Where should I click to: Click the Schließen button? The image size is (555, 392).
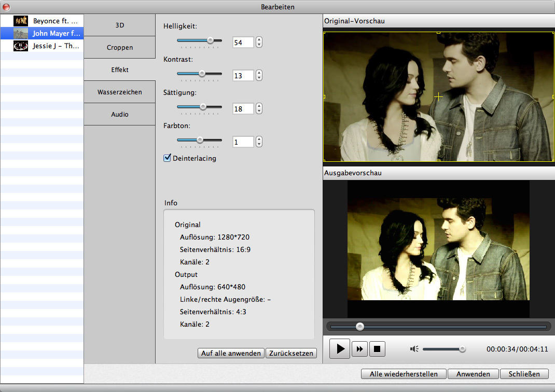[x=524, y=374]
